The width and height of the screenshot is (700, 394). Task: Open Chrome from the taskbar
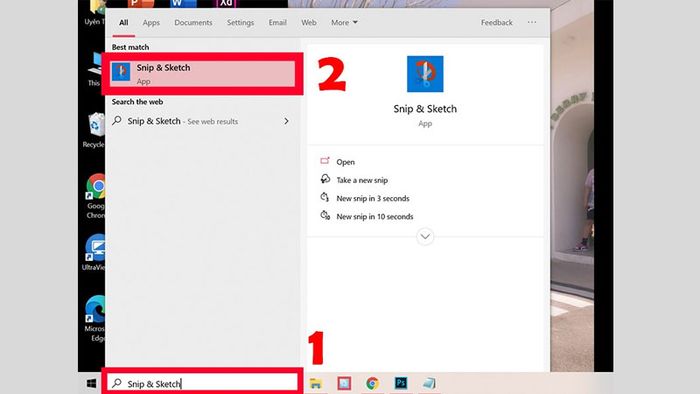pos(372,383)
